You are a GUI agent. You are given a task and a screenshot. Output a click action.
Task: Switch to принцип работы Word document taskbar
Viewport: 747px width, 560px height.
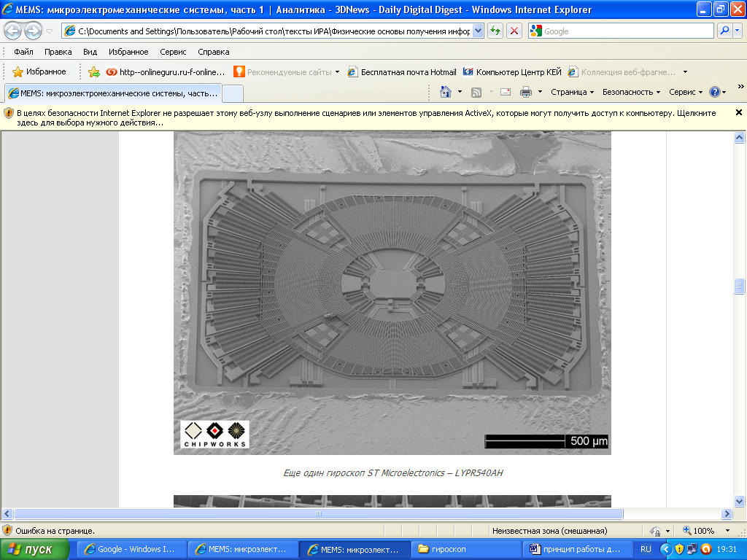576,550
